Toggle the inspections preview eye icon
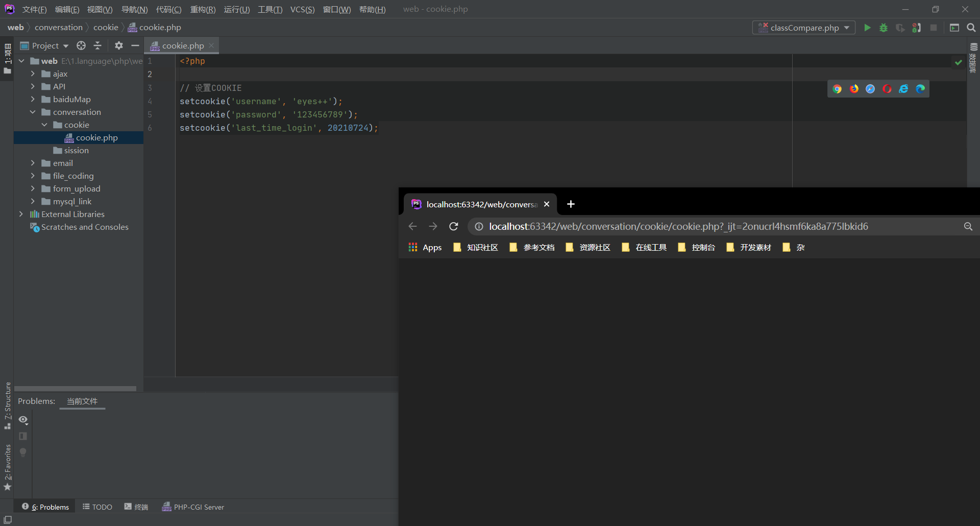The height and width of the screenshot is (526, 980). [23, 420]
